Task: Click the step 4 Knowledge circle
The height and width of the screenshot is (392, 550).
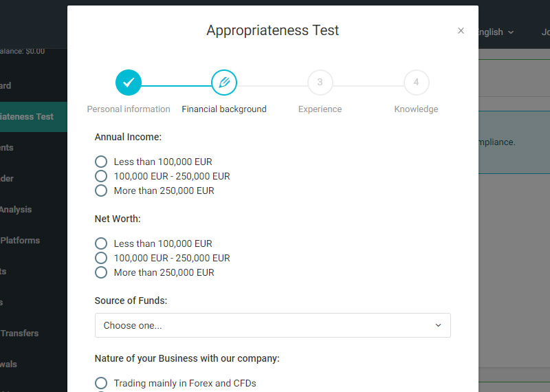Action: click(416, 83)
